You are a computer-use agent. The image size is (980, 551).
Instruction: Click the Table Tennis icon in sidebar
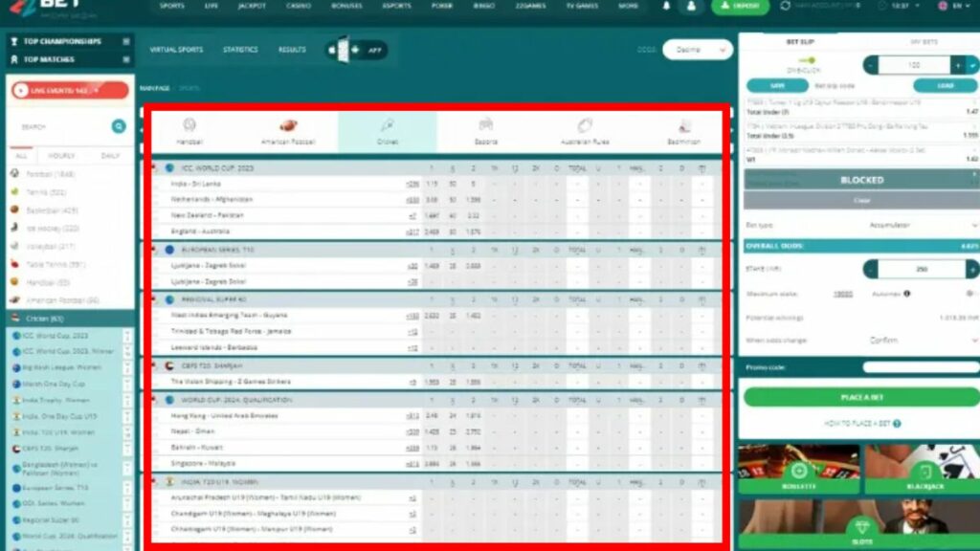coord(15,264)
